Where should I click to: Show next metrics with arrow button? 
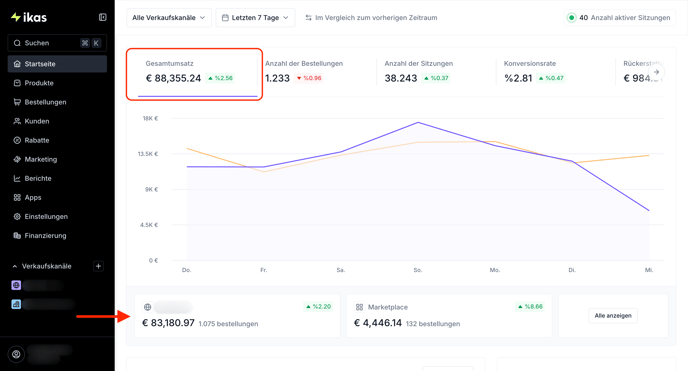click(656, 72)
